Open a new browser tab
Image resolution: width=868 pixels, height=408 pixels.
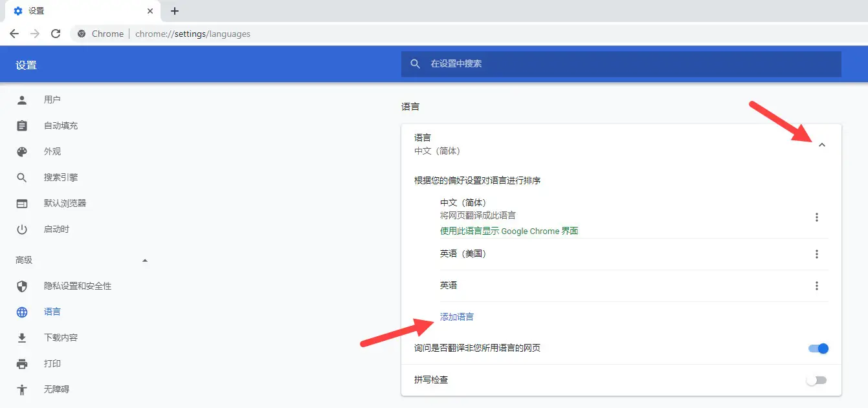[x=175, y=11]
